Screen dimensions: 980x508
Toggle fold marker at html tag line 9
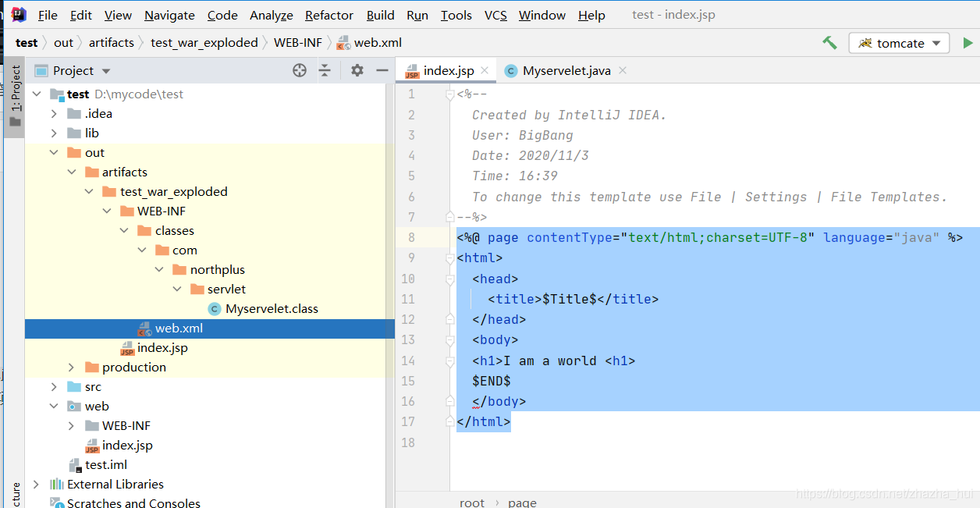[x=449, y=258]
